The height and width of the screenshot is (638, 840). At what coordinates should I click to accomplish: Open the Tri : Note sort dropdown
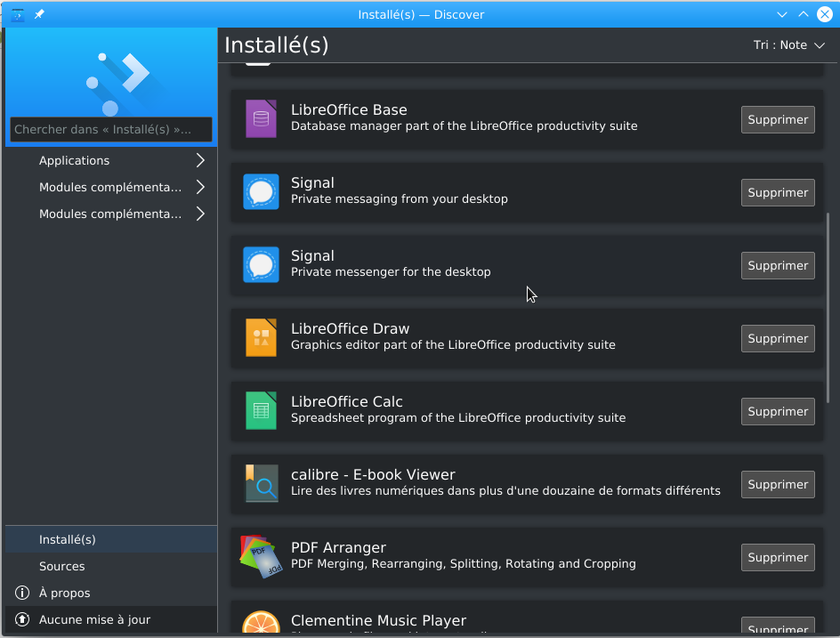(788, 45)
